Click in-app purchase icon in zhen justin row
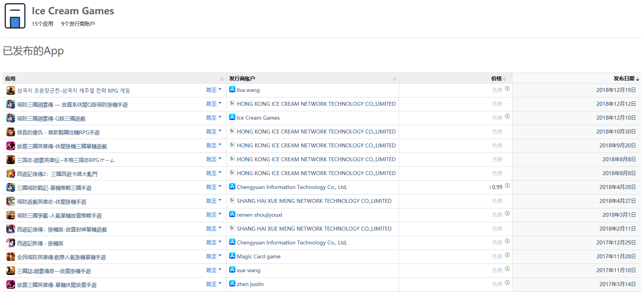This screenshot has width=644, height=292. pos(507,282)
